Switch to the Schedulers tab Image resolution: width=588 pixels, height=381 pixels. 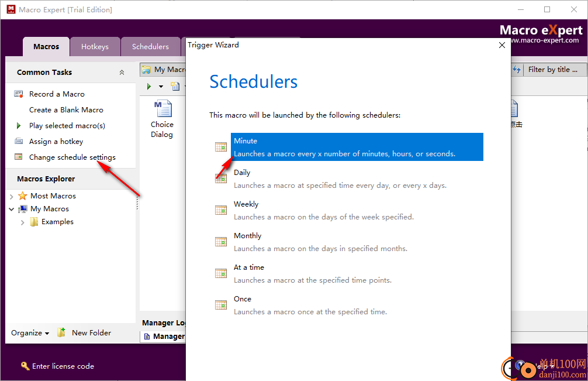coord(150,47)
